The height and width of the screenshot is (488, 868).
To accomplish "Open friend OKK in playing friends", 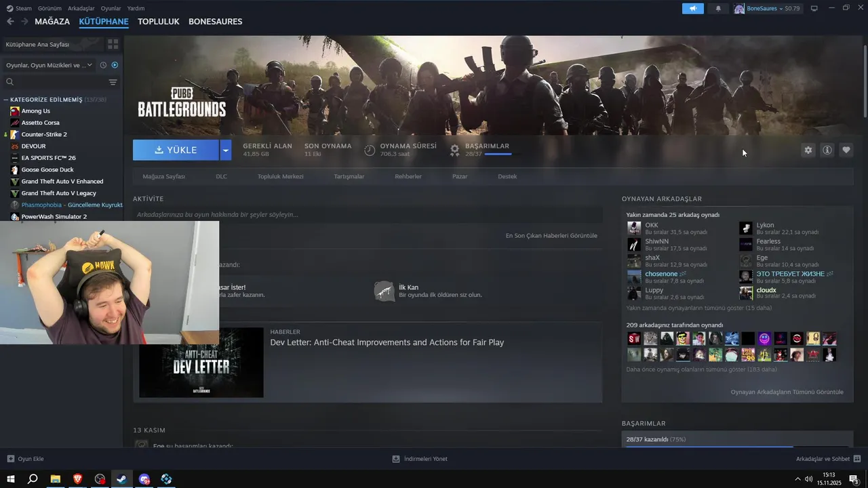I will (x=651, y=225).
